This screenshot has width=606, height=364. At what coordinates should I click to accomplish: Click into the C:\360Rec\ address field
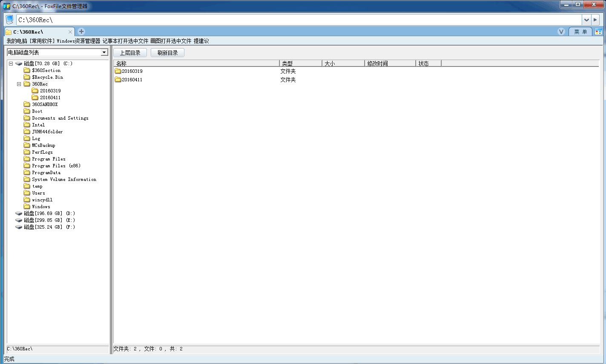pyautogui.click(x=299, y=20)
